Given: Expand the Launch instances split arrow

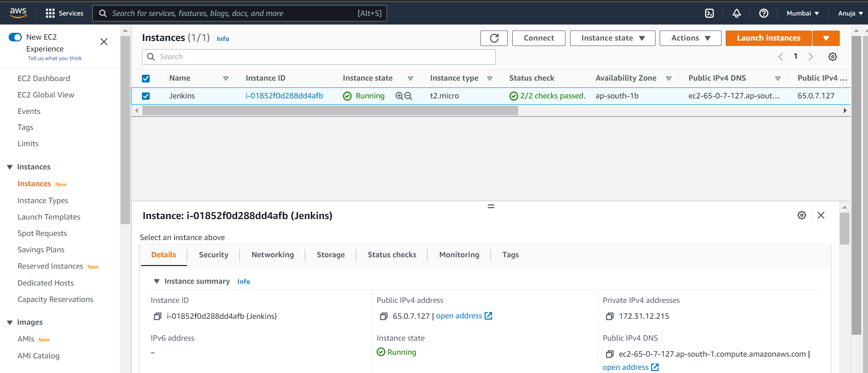Looking at the screenshot, I should [826, 38].
